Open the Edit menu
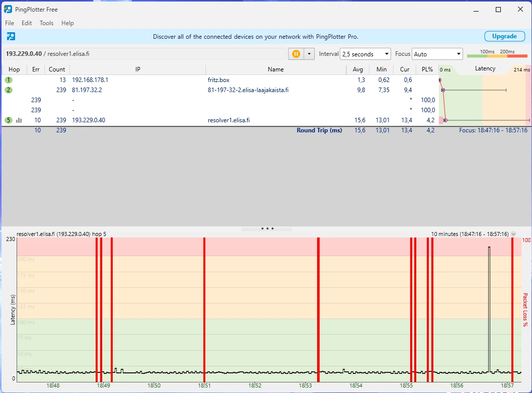This screenshot has width=532, height=393. (27, 23)
